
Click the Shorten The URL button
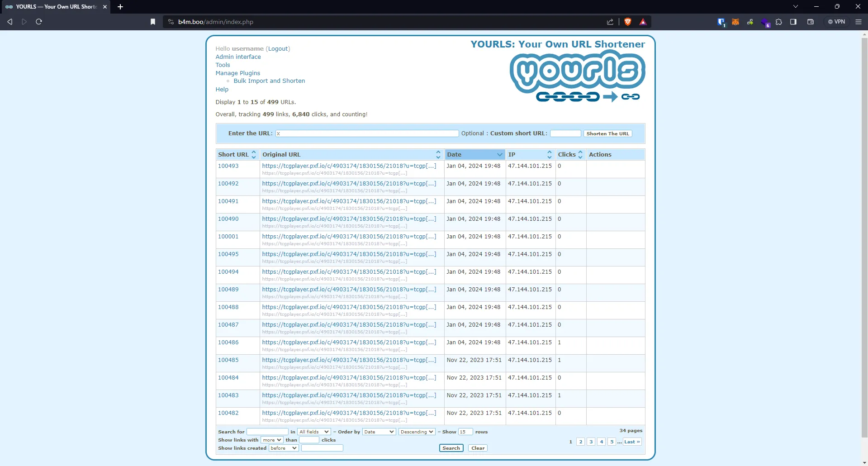(607, 133)
